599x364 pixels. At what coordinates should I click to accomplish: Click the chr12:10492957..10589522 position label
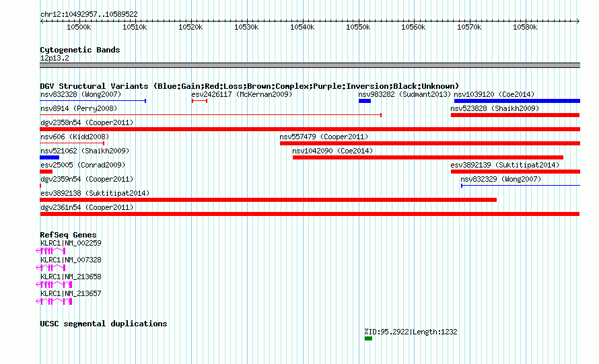[x=89, y=14]
